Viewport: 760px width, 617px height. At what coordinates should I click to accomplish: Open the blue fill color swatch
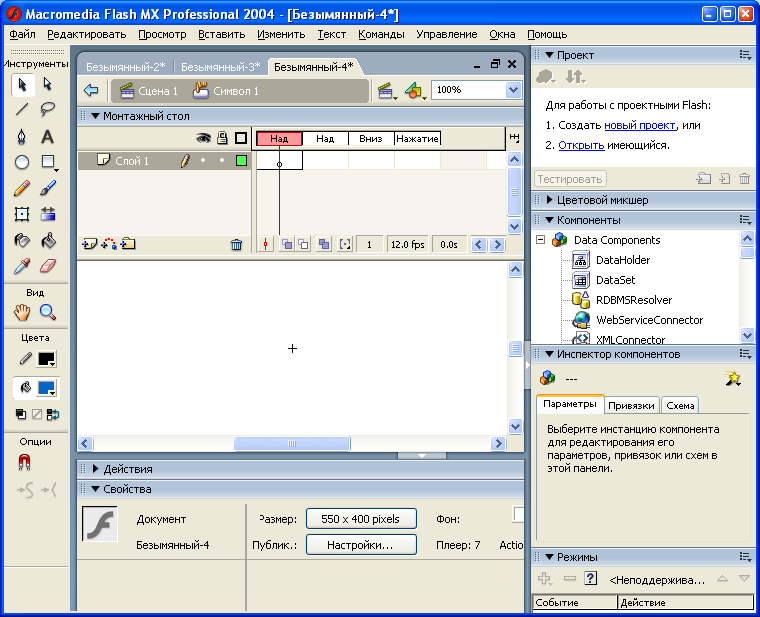coord(47,388)
